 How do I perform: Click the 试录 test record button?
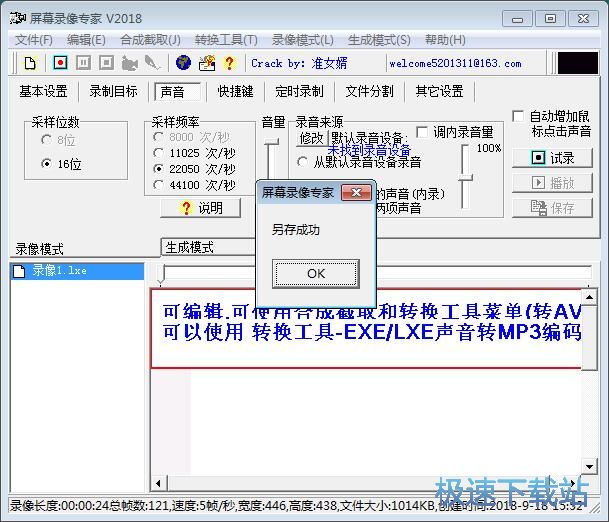tap(552, 158)
